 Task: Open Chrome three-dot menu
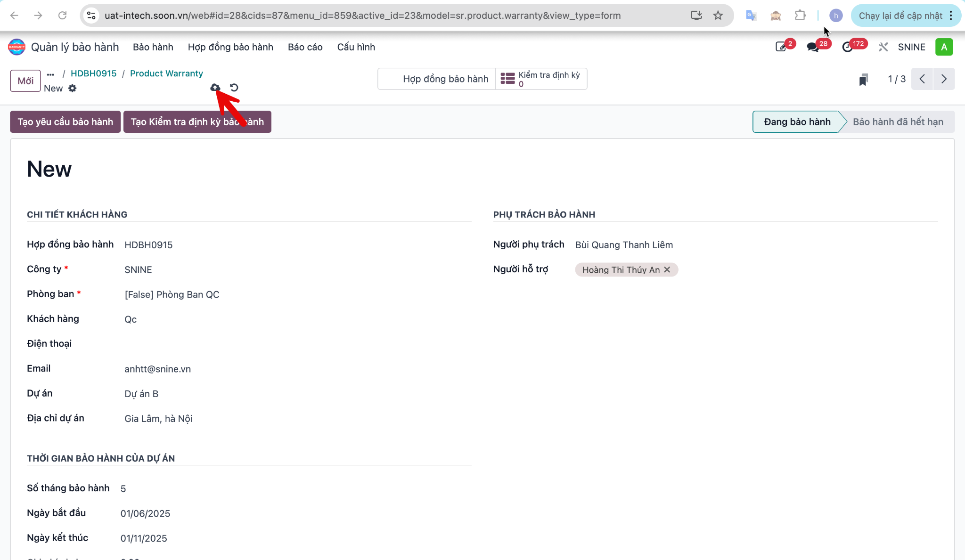point(951,16)
